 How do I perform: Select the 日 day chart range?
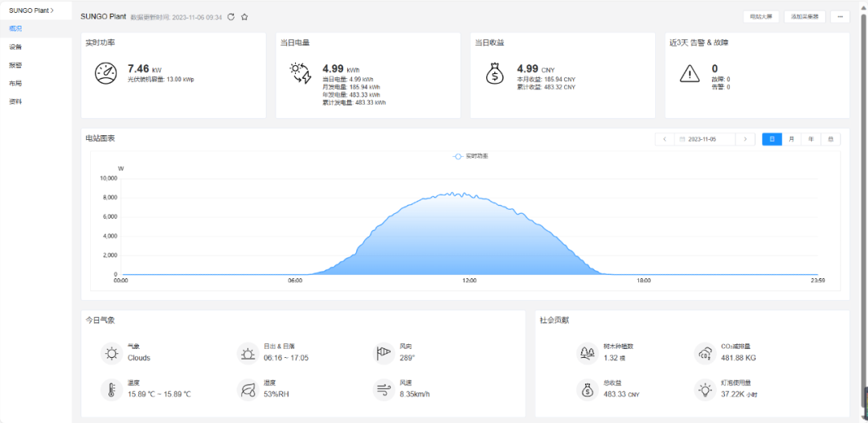tap(772, 139)
